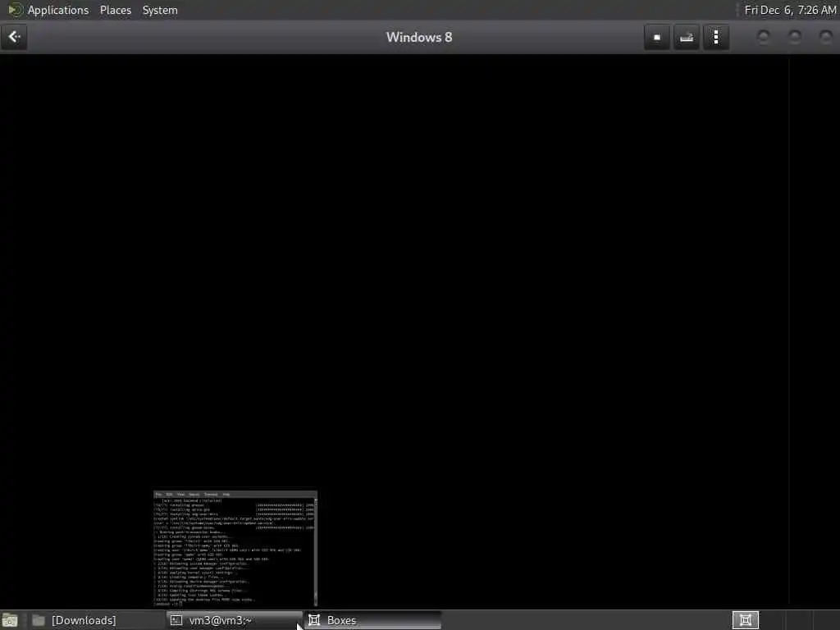Toggle fullscreen for the Windows 8 box

click(657, 37)
